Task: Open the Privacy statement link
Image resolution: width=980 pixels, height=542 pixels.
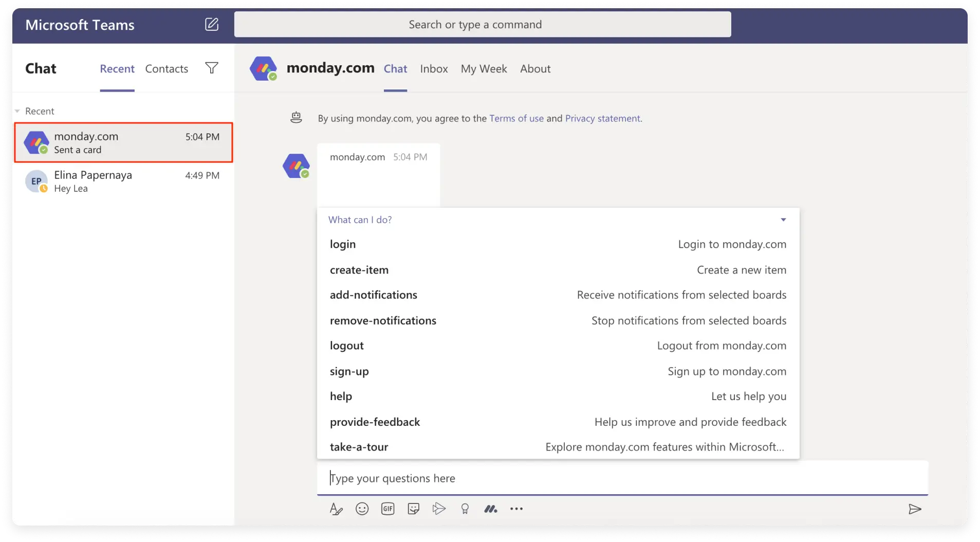Action: tap(603, 118)
